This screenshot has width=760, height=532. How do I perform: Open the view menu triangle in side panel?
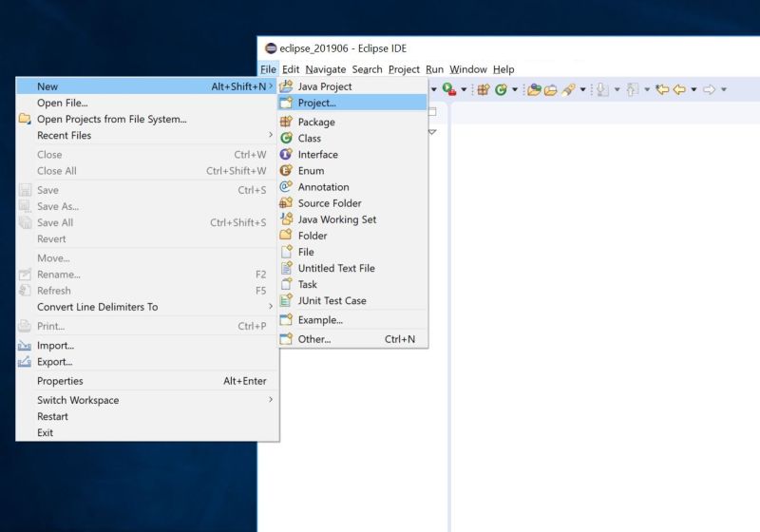click(433, 132)
